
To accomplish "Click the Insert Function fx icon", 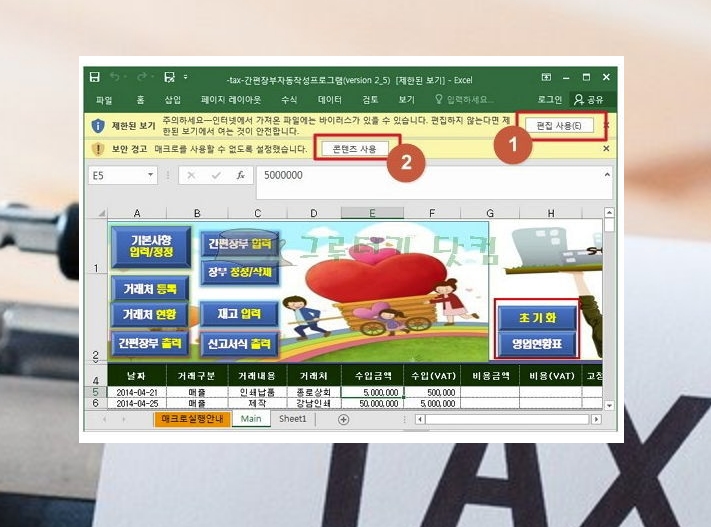I will click(x=240, y=176).
